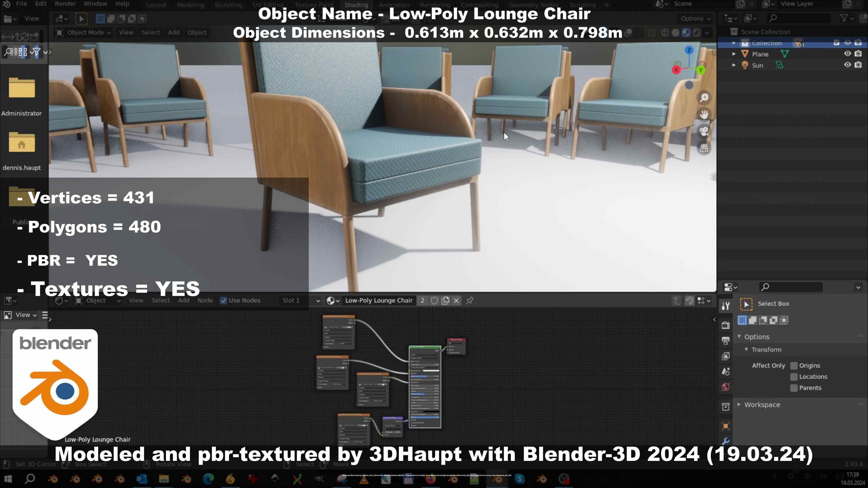Choose Extend selection mode in tool settings

[752, 320]
